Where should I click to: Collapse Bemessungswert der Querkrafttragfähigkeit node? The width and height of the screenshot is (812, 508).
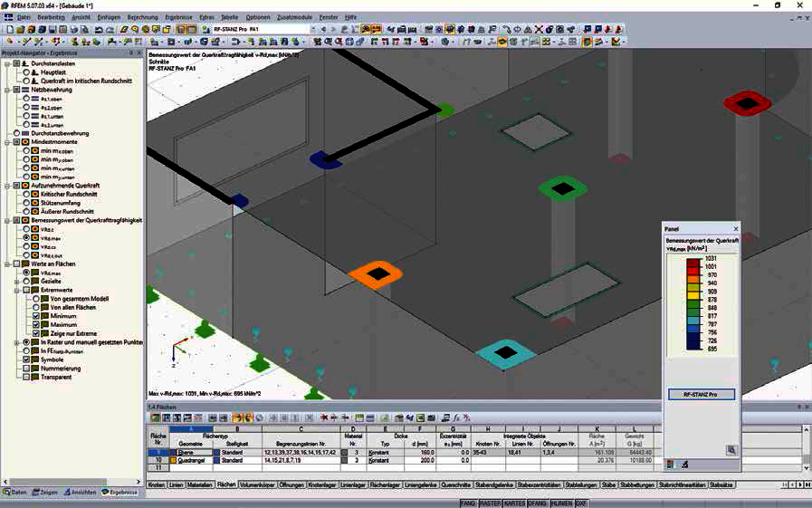[8, 220]
